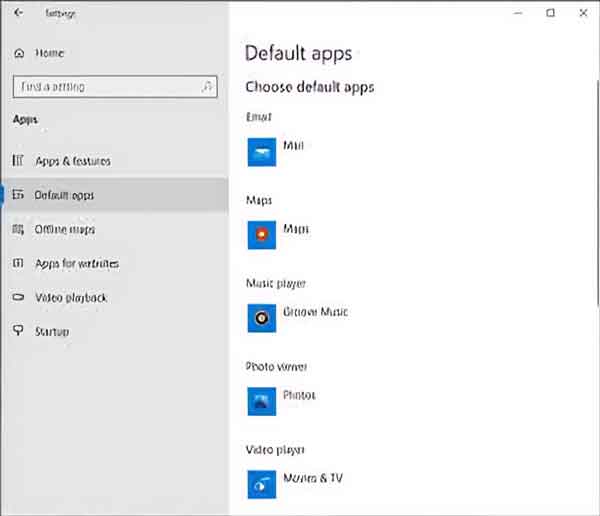Select the Startup icon
The image size is (600, 516).
pyautogui.click(x=18, y=330)
